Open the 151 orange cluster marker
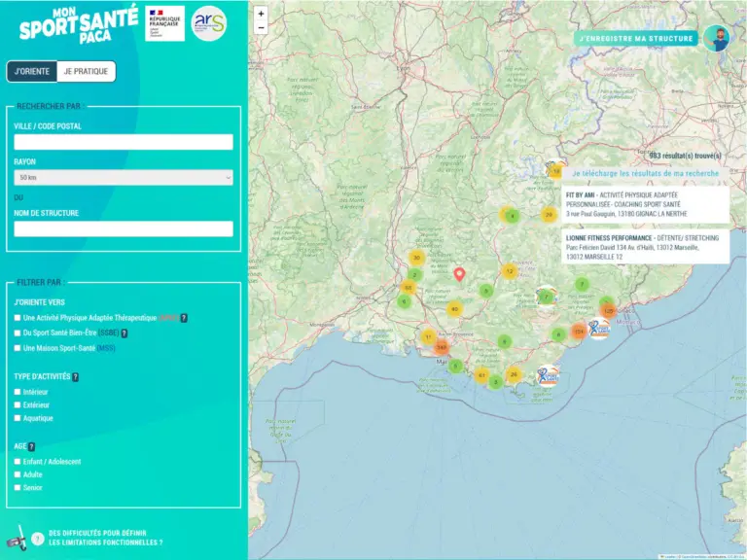Image resolution: width=747 pixels, height=560 pixels. pos(579,332)
